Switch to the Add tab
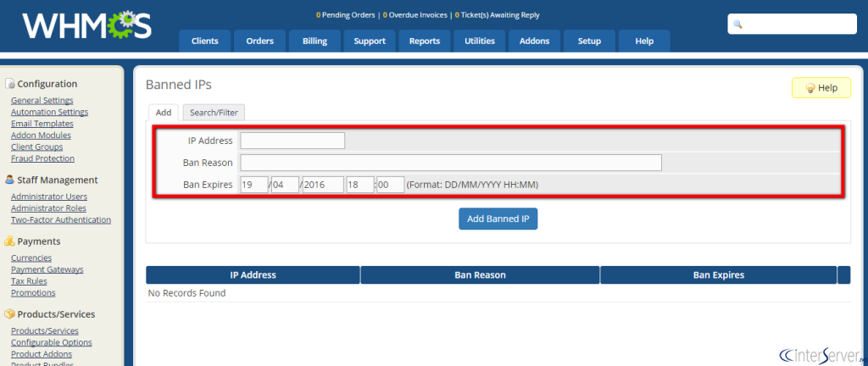 [164, 112]
